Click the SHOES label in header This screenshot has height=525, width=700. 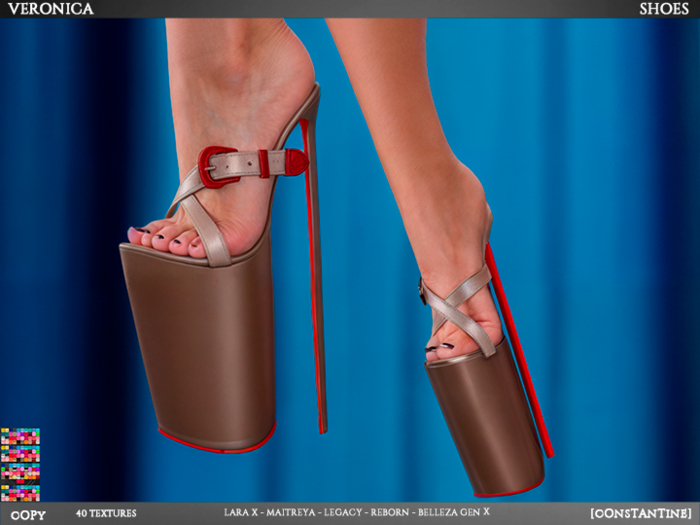(x=664, y=8)
